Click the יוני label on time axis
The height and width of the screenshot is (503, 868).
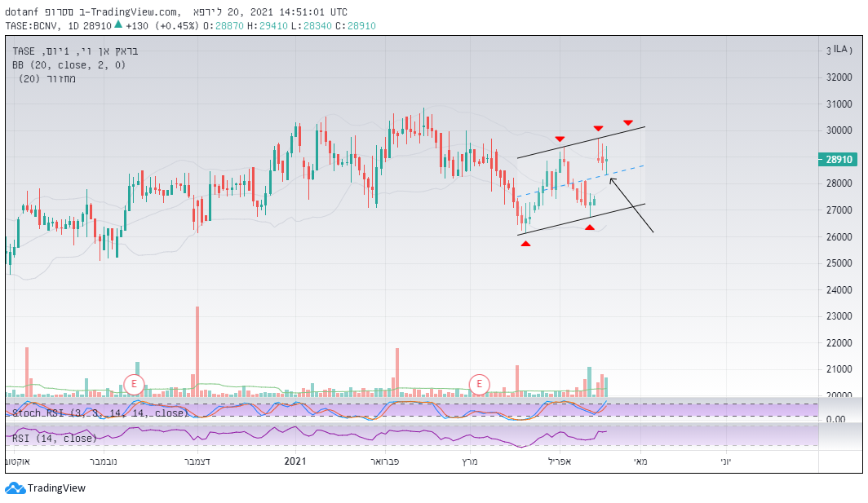[726, 461]
